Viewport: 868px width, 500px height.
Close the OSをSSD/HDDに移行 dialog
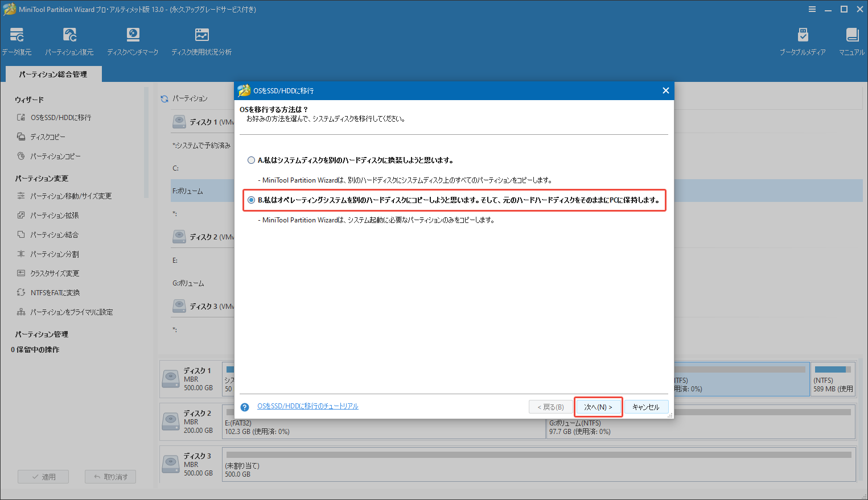coord(665,90)
